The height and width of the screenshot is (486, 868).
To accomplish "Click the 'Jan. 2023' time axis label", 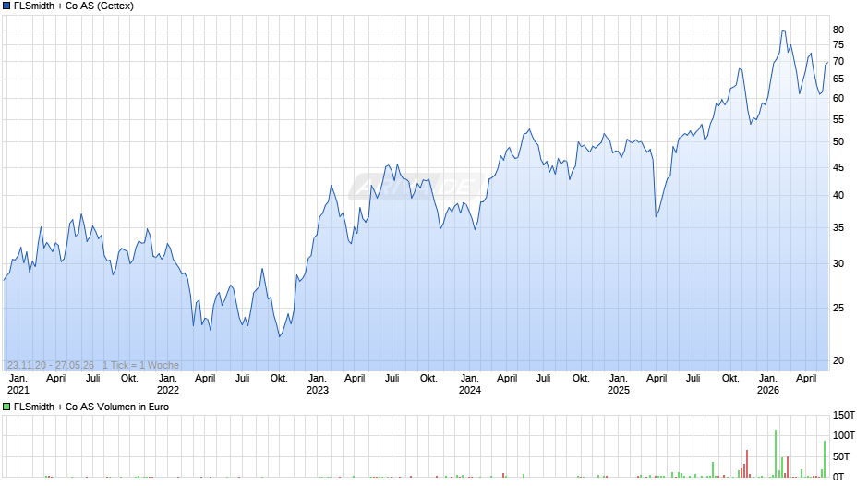I will click(318, 384).
